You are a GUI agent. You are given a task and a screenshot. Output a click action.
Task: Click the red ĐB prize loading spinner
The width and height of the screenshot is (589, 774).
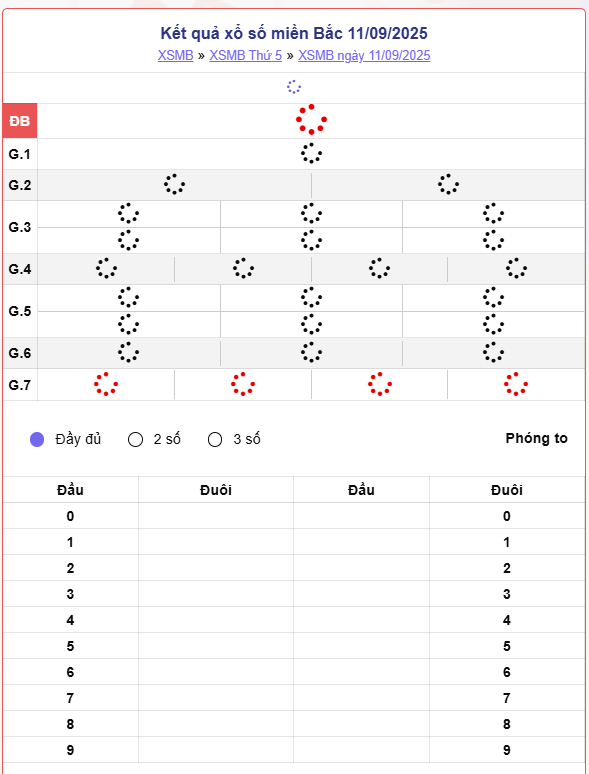(x=311, y=119)
